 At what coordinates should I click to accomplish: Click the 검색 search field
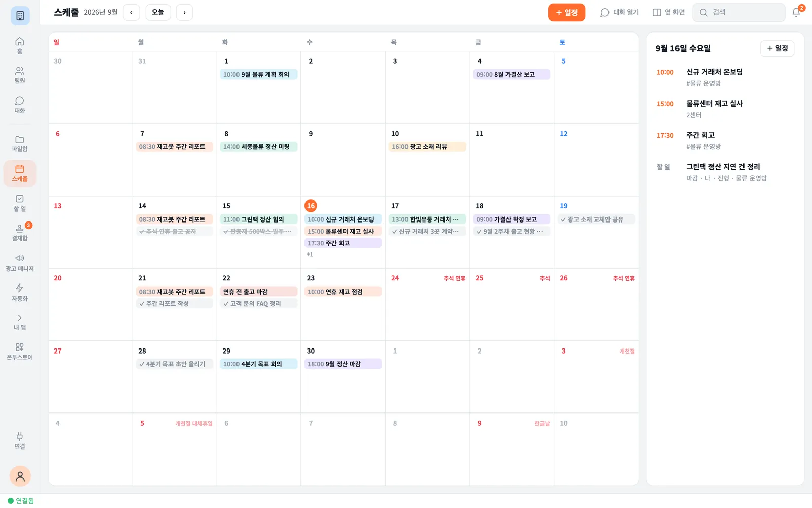739,12
